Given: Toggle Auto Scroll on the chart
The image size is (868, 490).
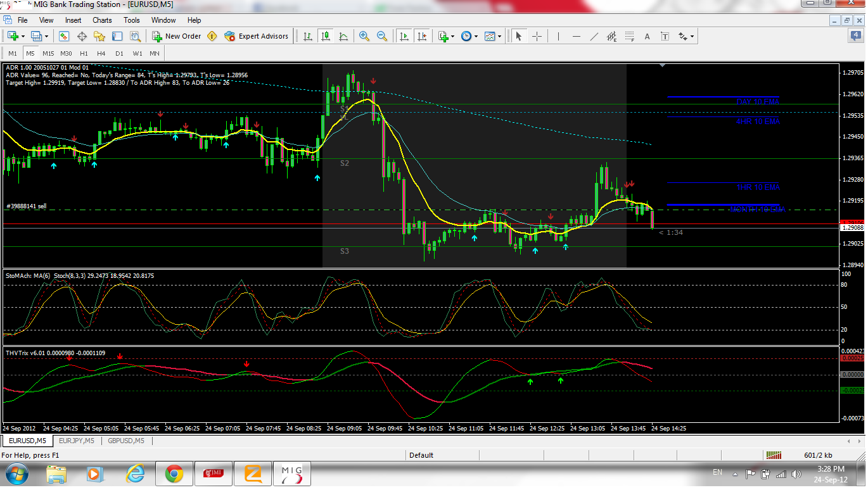Looking at the screenshot, I should pyautogui.click(x=404, y=36).
